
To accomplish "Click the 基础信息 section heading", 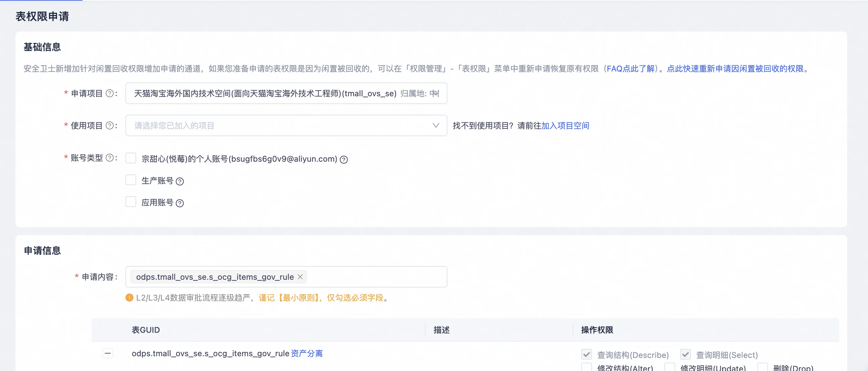I will tap(43, 47).
